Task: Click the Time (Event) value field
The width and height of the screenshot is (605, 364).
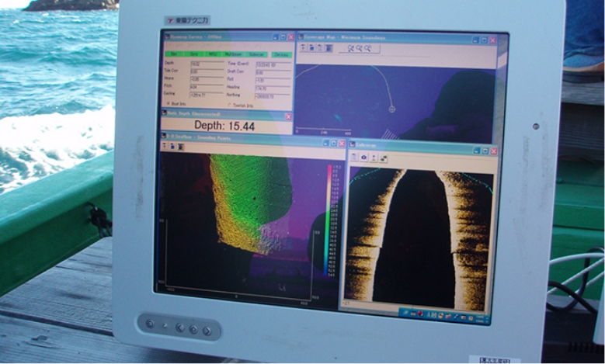Action: 273,64
